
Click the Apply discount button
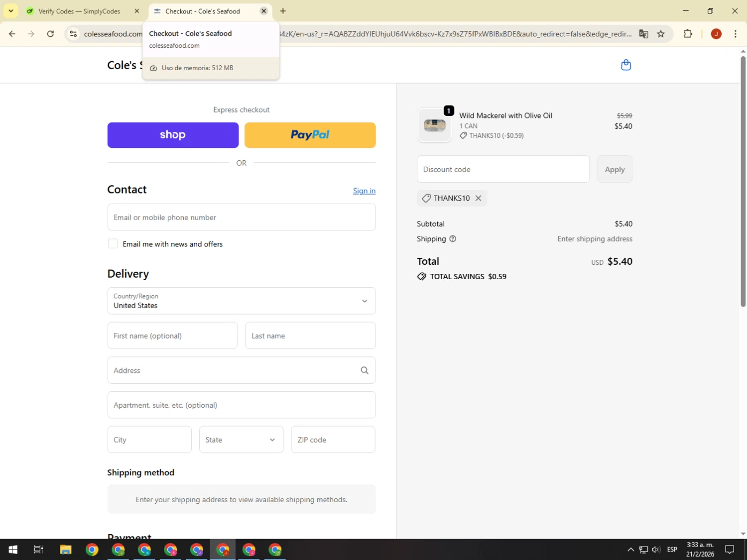pos(615,169)
